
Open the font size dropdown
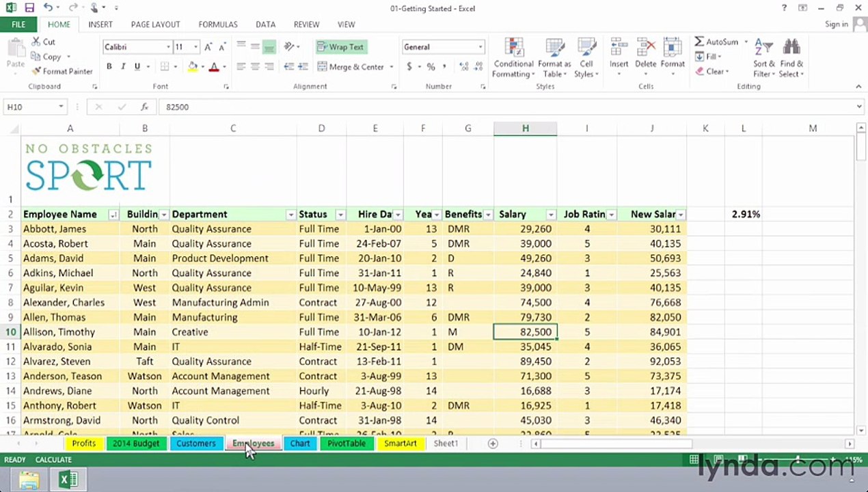195,47
